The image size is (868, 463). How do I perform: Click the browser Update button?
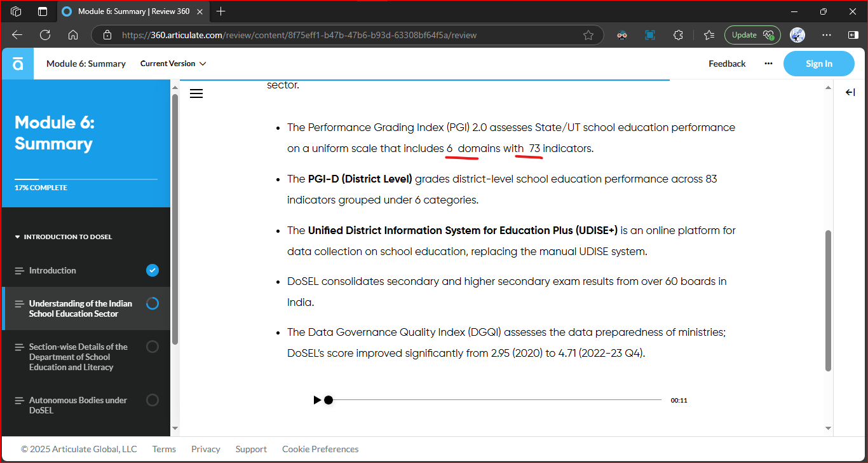click(752, 35)
